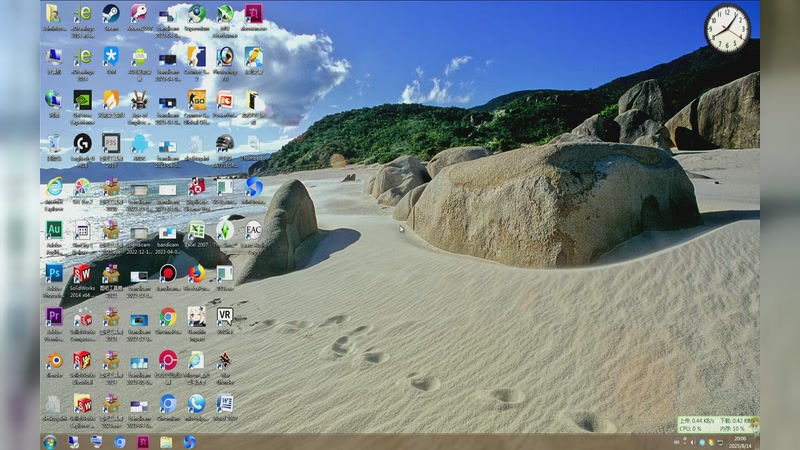This screenshot has width=800, height=450.
Task: Launch the blue Chromium desktop shortcut
Action: [x=168, y=404]
